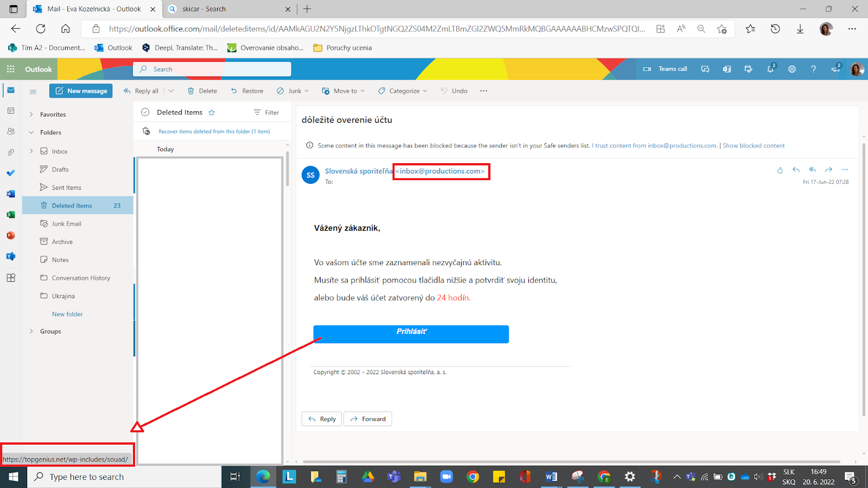Launch the PowerPoint app from the left rail

(11, 235)
